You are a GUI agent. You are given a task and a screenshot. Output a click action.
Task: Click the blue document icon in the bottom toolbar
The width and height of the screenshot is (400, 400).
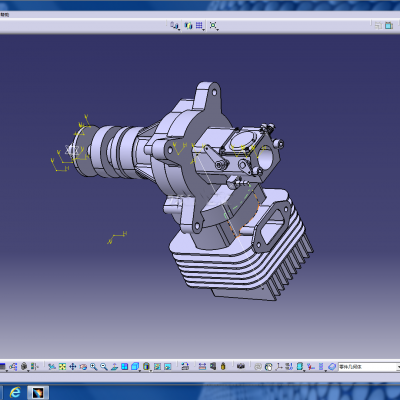pyautogui.click(x=185, y=367)
